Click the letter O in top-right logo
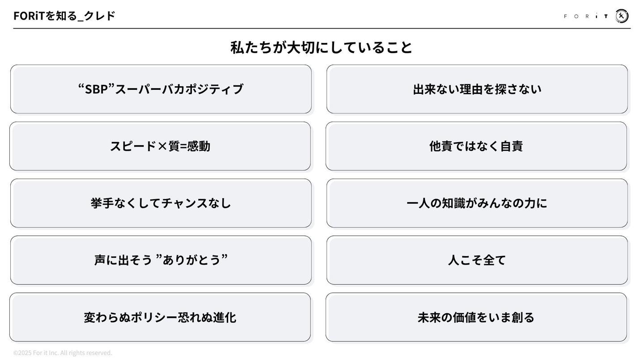This screenshot has width=644, height=362. pos(576,17)
